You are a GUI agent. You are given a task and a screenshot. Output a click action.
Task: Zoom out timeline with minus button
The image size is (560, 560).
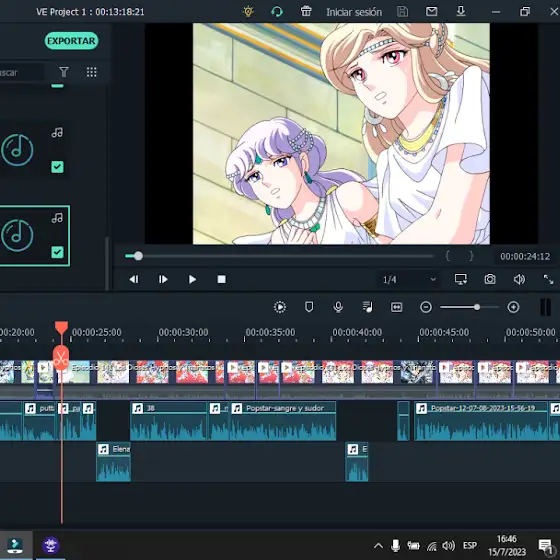pyautogui.click(x=426, y=307)
